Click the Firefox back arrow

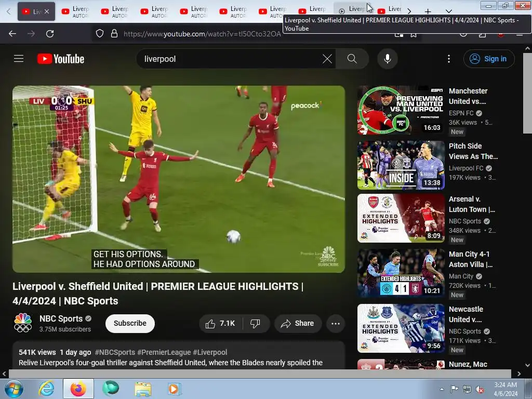pos(12,34)
